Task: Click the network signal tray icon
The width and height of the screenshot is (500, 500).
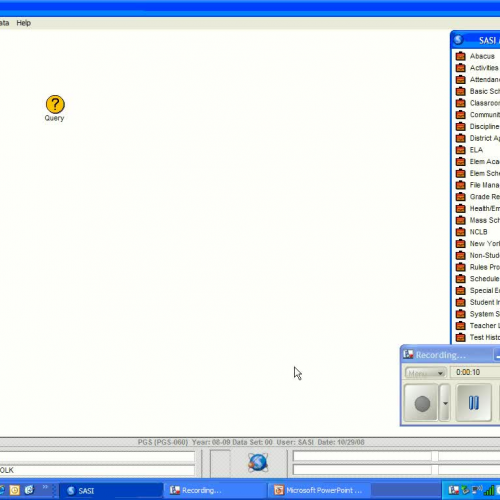Action: [489, 490]
